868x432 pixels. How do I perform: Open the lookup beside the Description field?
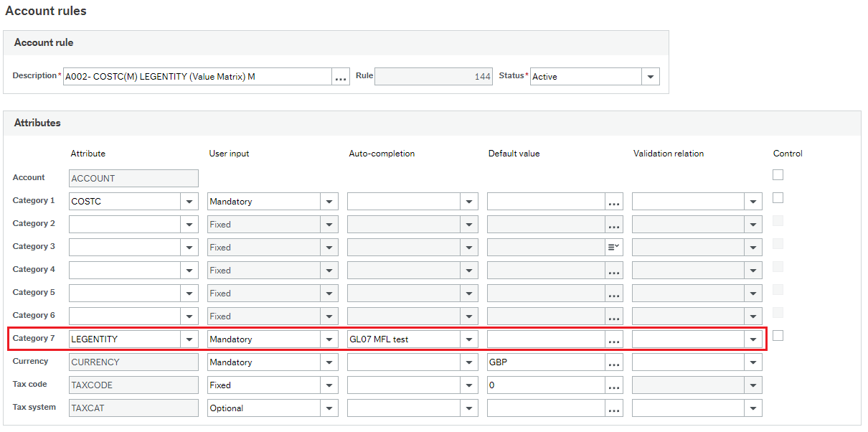[x=340, y=76]
